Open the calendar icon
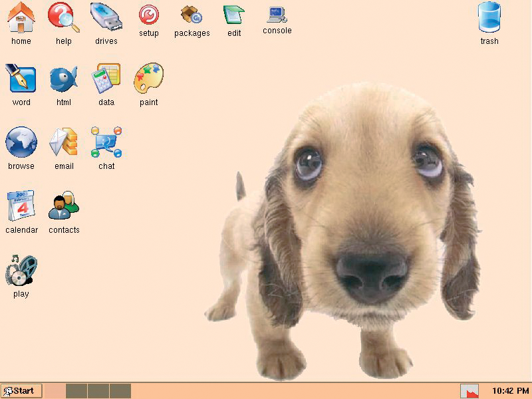The width and height of the screenshot is (532, 399). pos(21,205)
